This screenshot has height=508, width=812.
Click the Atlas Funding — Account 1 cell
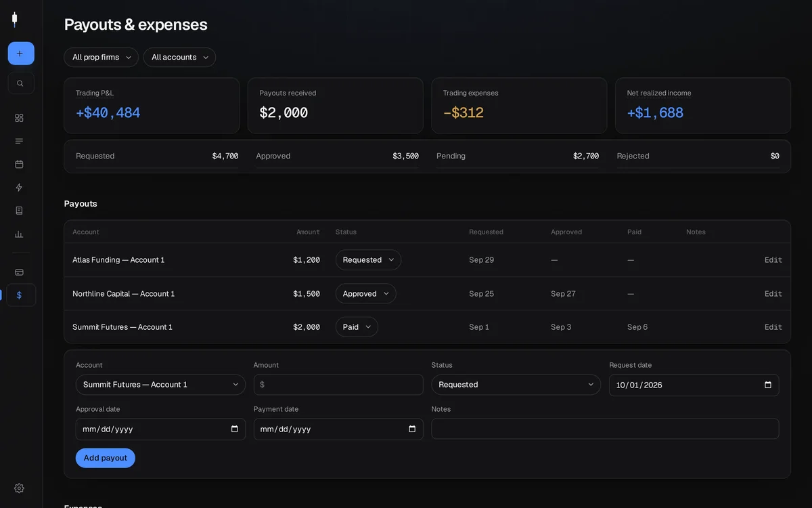tap(118, 260)
